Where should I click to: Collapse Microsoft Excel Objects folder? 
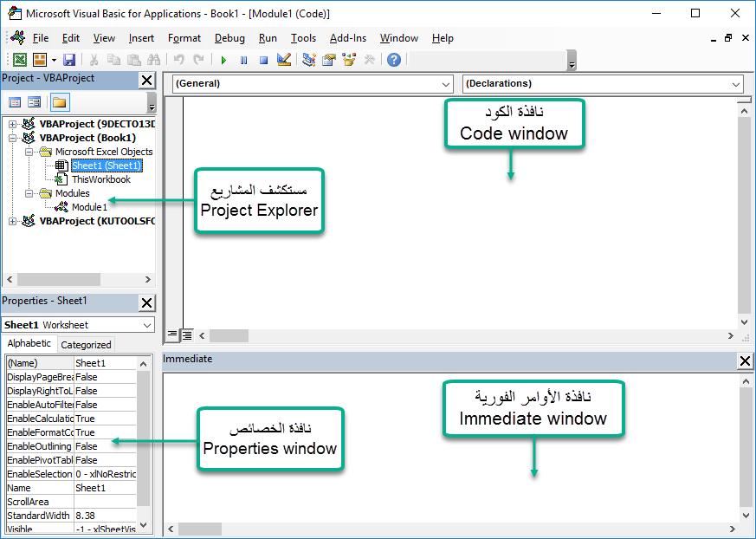tap(29, 152)
